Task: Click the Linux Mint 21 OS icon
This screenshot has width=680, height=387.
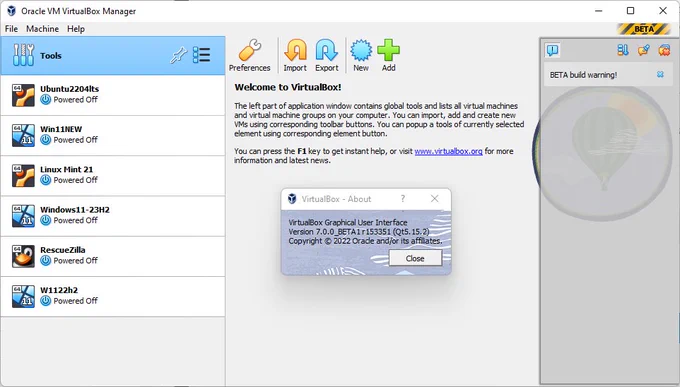Action: (23, 176)
